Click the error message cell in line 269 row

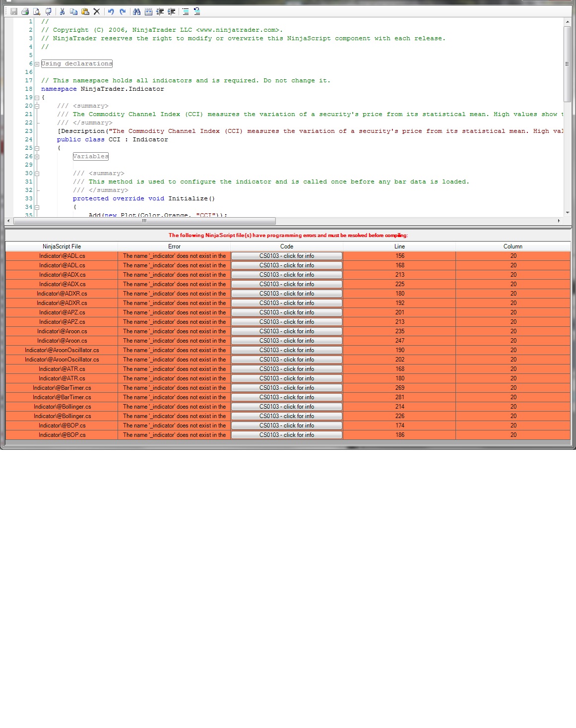174,388
